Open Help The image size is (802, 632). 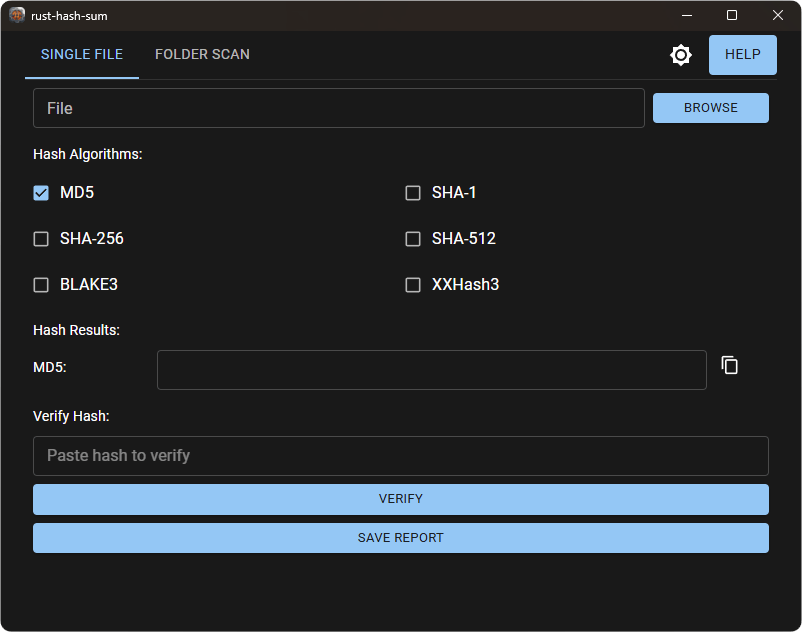[x=742, y=55]
